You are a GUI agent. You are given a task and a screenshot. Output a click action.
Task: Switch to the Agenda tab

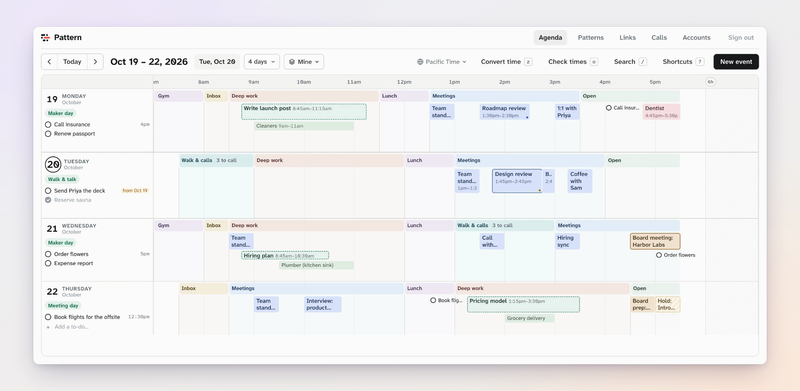[x=551, y=38]
